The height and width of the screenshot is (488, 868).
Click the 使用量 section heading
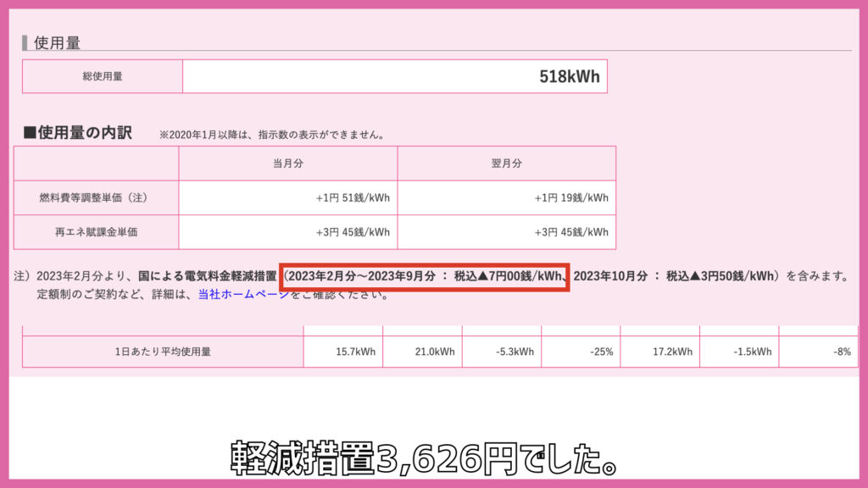click(57, 42)
